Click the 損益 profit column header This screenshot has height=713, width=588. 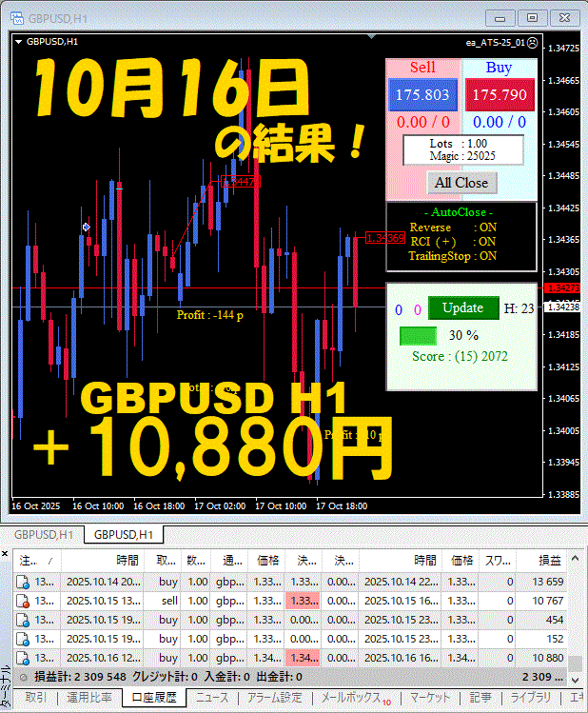point(541,561)
